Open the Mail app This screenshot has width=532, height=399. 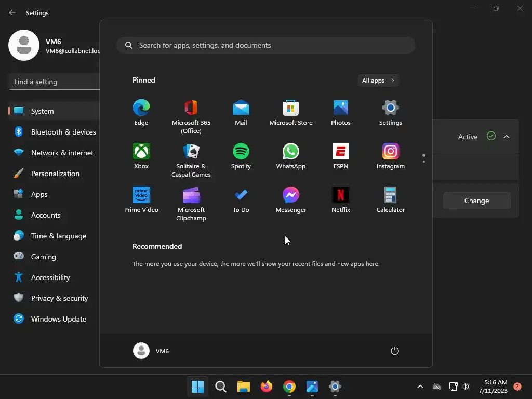point(241,113)
